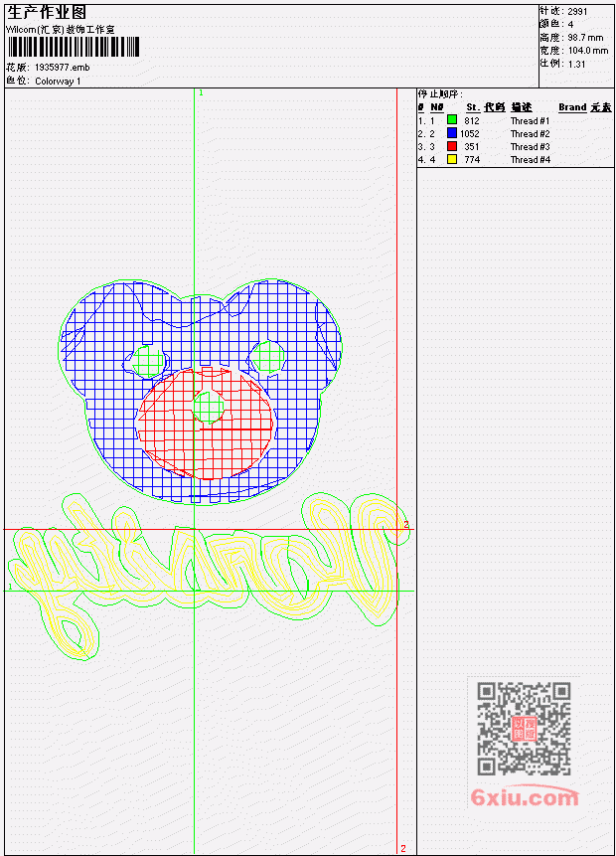Image resolution: width=616 pixels, height=856 pixels.
Task: Click the '元素' column header
Action: tap(601, 107)
